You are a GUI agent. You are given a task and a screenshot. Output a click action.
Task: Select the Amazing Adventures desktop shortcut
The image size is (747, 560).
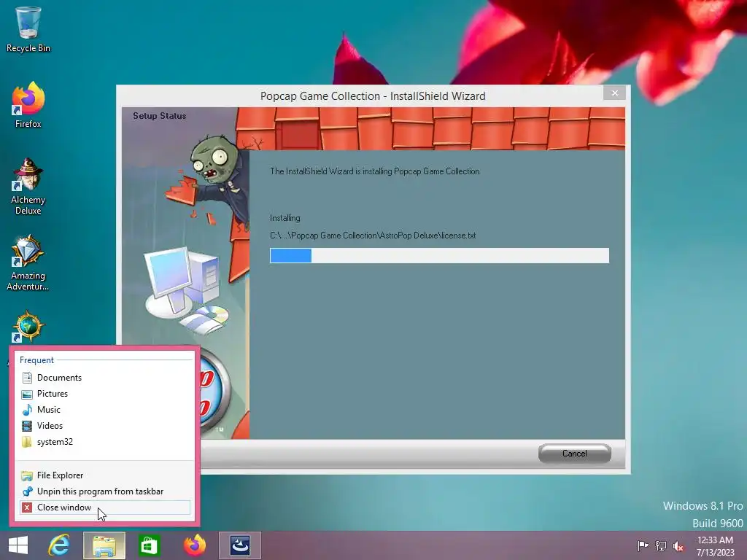[28, 262]
